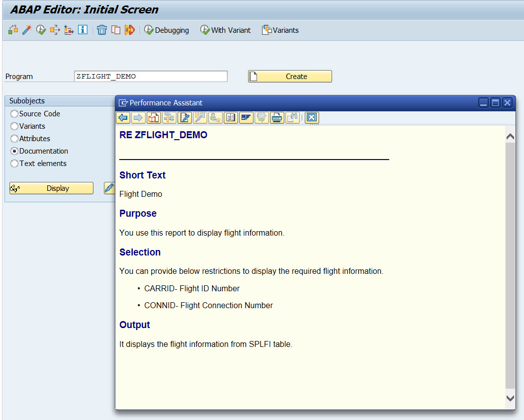524x420 pixels.
Task: Click inside the Program name field
Action: (x=149, y=76)
